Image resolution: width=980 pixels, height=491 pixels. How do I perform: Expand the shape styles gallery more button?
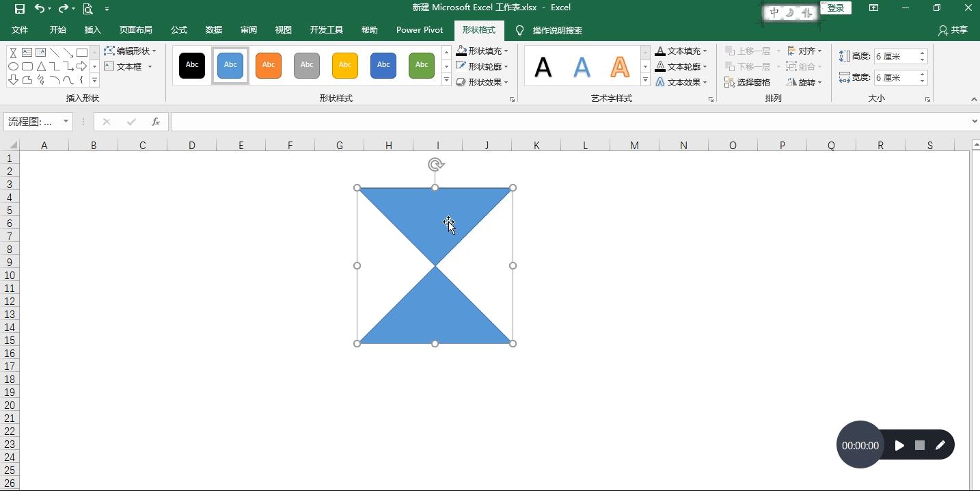(446, 81)
